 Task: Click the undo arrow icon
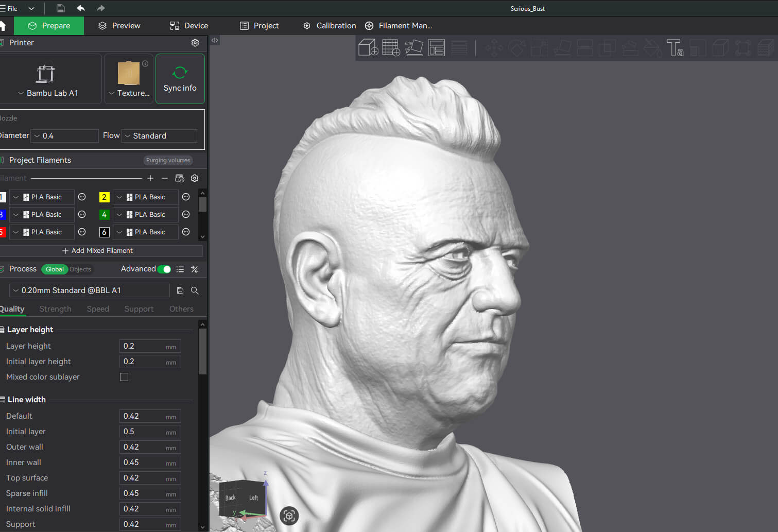click(x=81, y=8)
